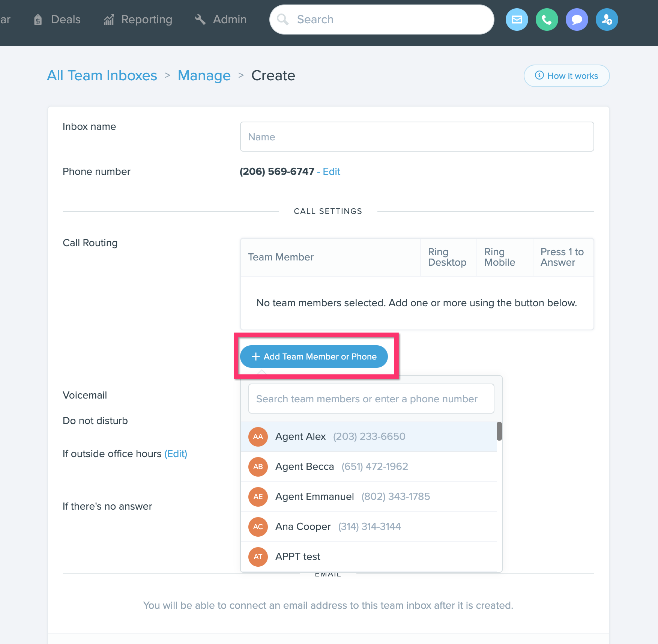Open the Deals menu
Screen dimensions: 658x644
point(57,20)
